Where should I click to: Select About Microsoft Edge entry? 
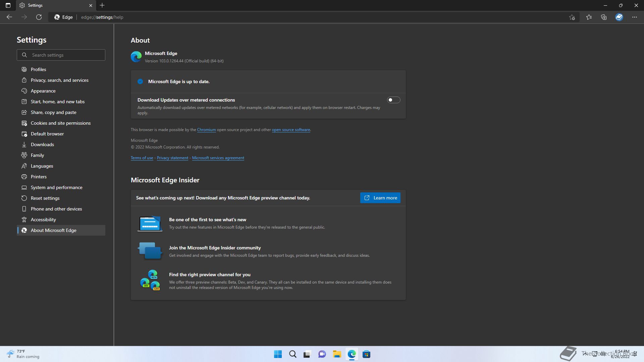(61, 230)
